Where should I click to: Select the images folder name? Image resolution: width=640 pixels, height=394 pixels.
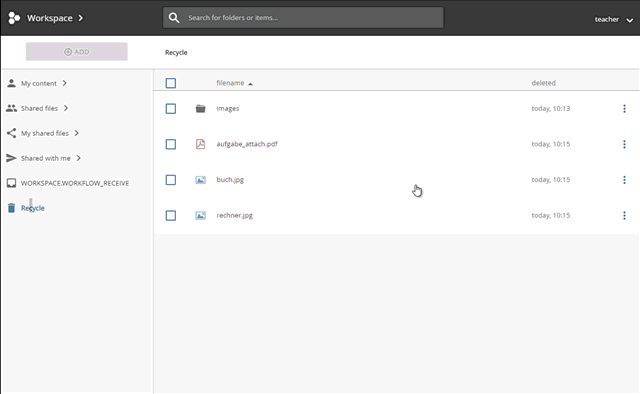click(x=228, y=109)
